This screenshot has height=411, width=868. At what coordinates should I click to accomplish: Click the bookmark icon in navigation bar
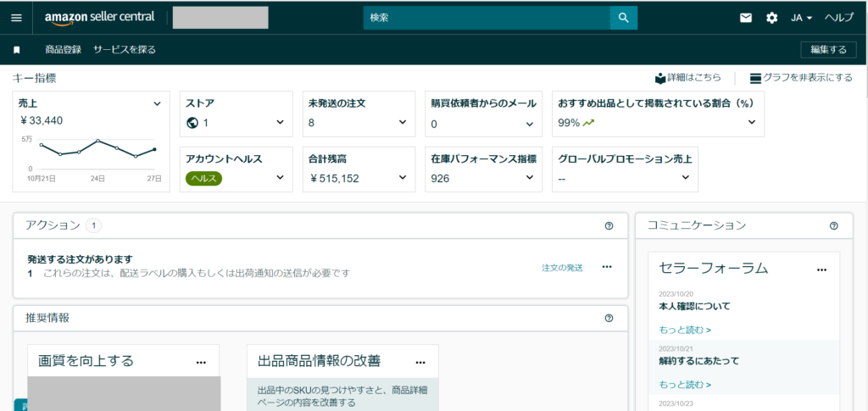(x=17, y=50)
